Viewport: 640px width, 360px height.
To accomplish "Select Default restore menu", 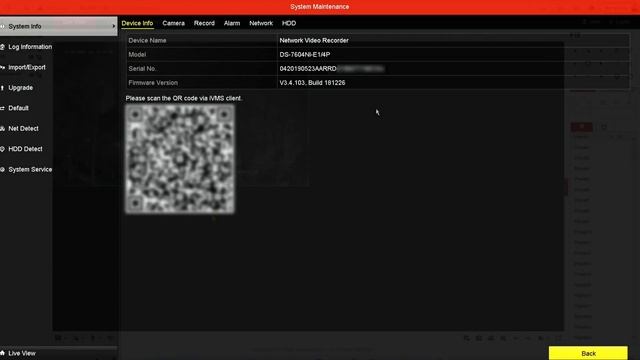I will tap(18, 108).
